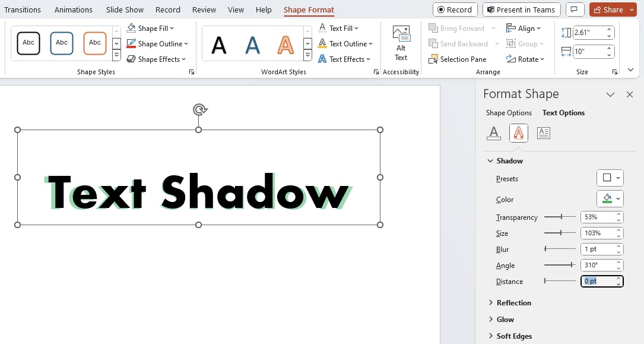The width and height of the screenshot is (644, 344).
Task: Open the Comments pane icon
Action: coord(575,10)
